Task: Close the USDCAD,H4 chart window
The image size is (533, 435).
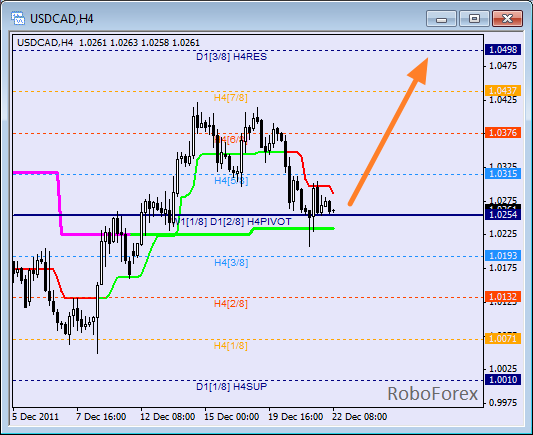Action: pos(508,18)
